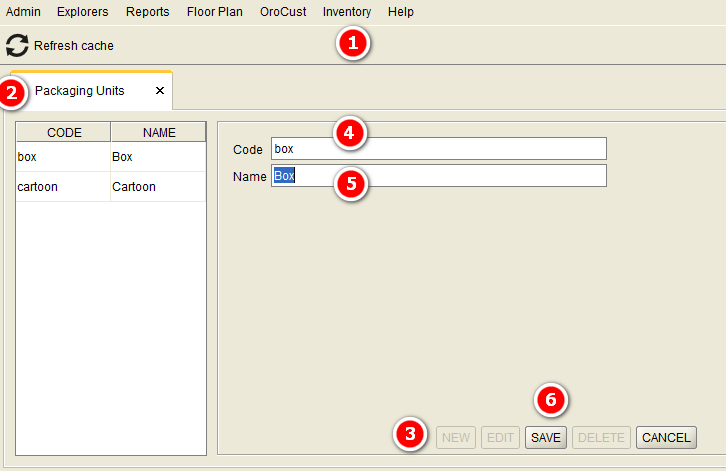Open the Explorers menu
Screen dimensions: 726x471
82,12
